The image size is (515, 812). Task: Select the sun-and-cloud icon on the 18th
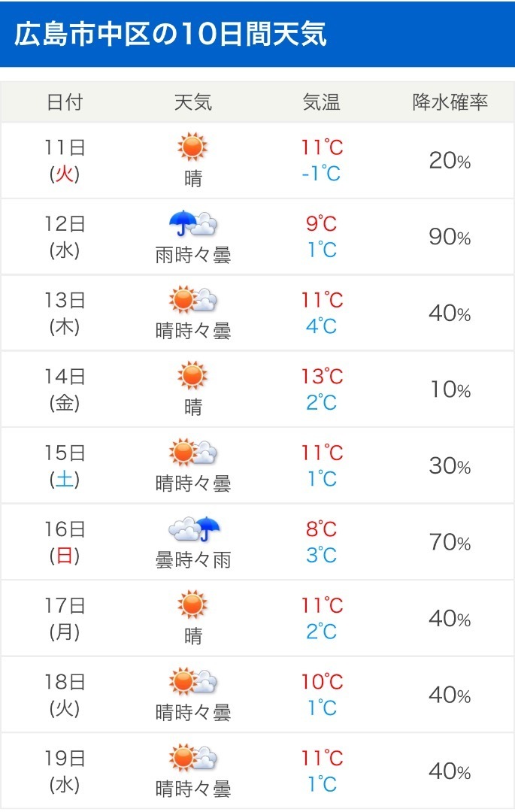[x=192, y=680]
